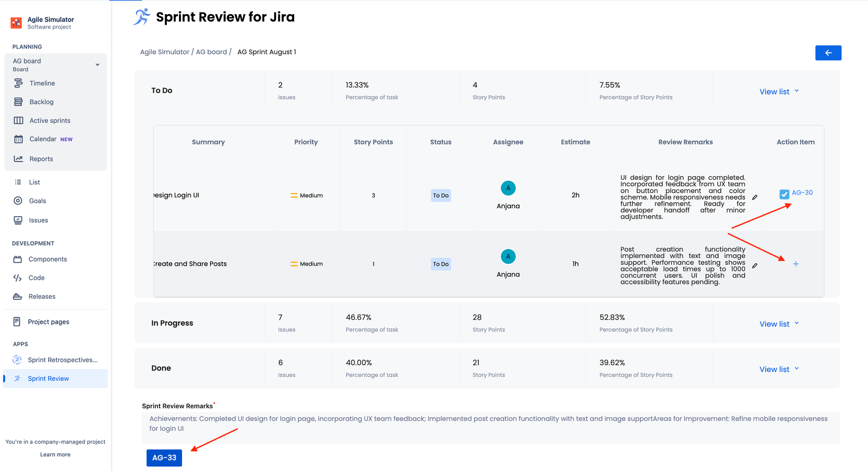Viewport: 868px width, 471px height.
Task: Go to Agile Simulator breadcrumb link
Action: 164,52
